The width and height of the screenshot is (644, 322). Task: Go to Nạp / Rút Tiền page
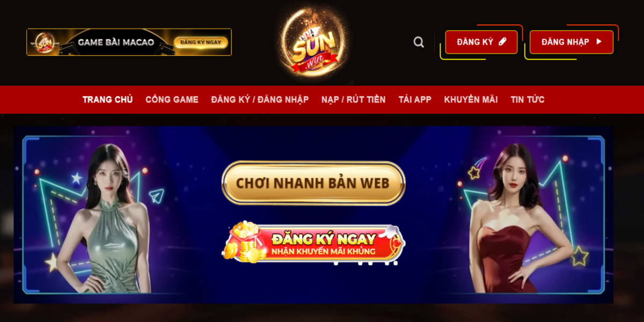pyautogui.click(x=353, y=99)
